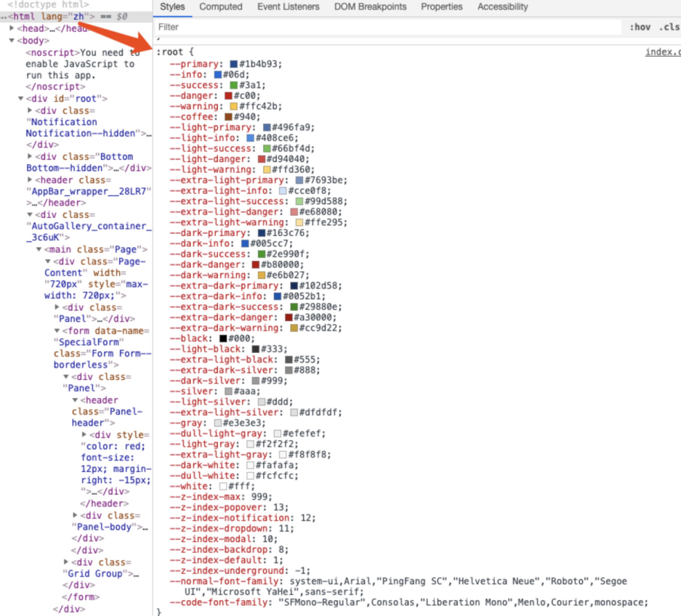Expand the head element node

click(x=12, y=28)
